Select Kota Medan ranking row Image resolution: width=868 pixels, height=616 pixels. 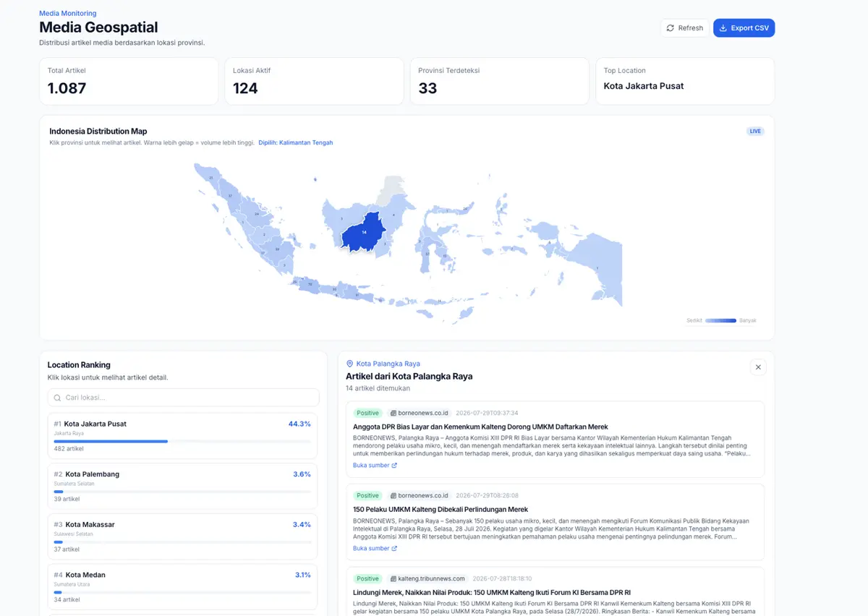tap(182, 587)
